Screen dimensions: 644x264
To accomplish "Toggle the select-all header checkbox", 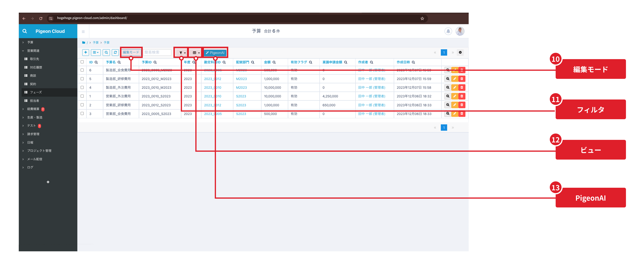I will (82, 62).
